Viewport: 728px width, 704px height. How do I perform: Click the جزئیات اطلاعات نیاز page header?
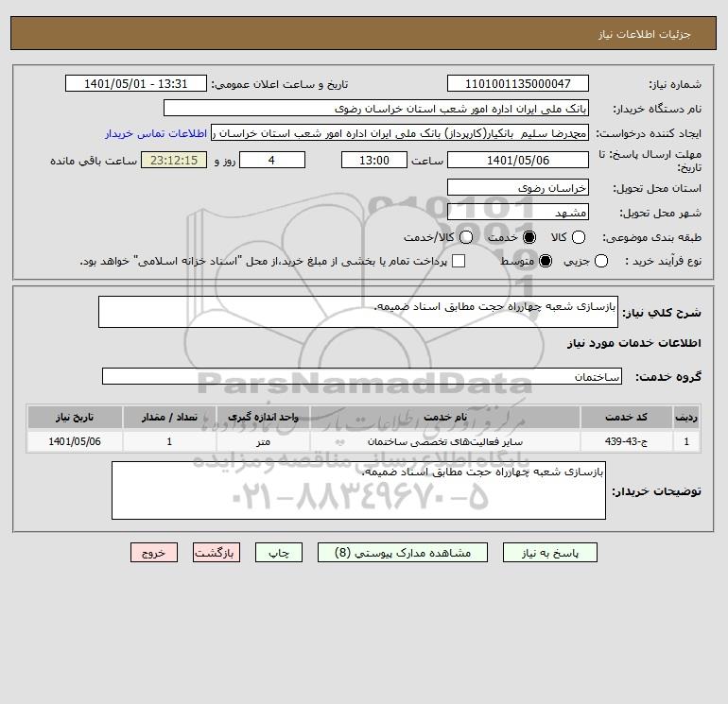click(x=645, y=34)
